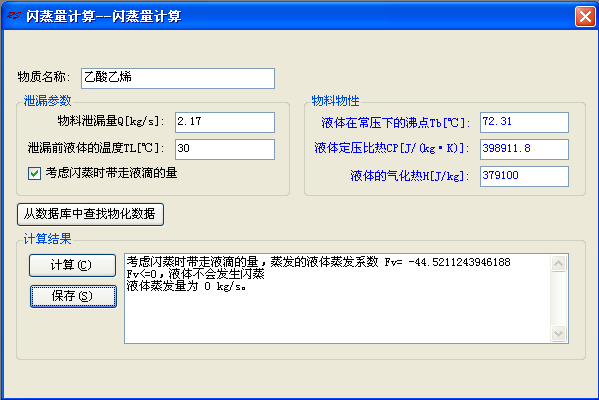Click the result line starting with 考虑闪蒸时带走液滴的量
Screen dimensions: 599x400
pyautogui.click(x=318, y=262)
